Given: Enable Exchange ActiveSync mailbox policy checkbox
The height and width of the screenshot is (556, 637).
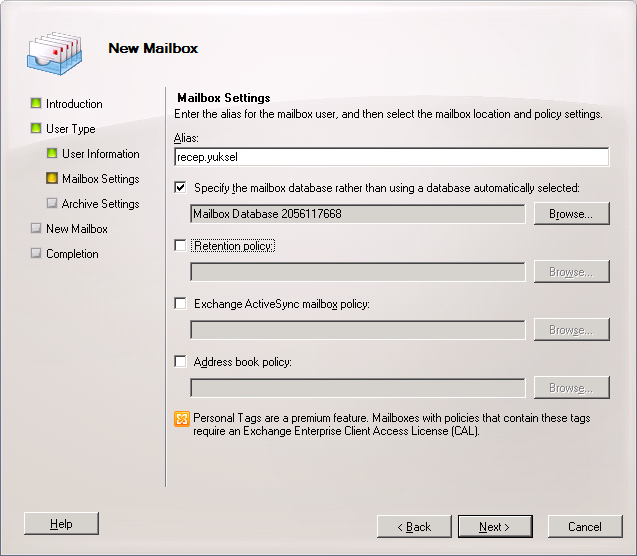Looking at the screenshot, I should point(180,304).
